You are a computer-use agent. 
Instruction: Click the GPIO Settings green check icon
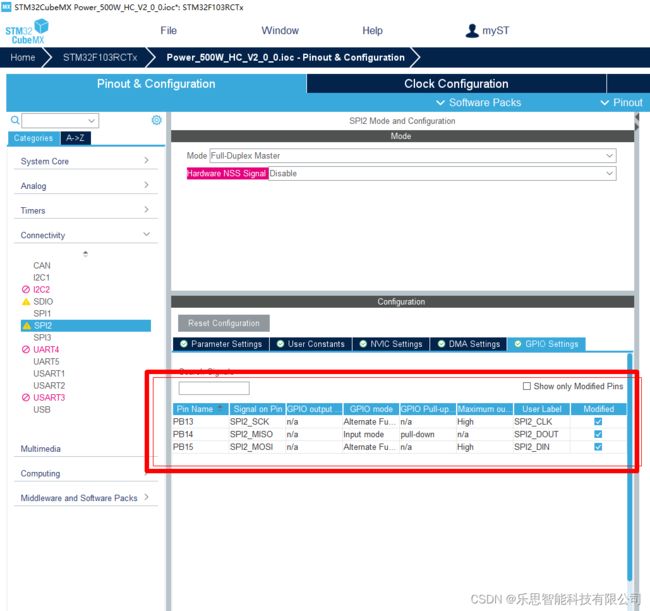coord(518,344)
